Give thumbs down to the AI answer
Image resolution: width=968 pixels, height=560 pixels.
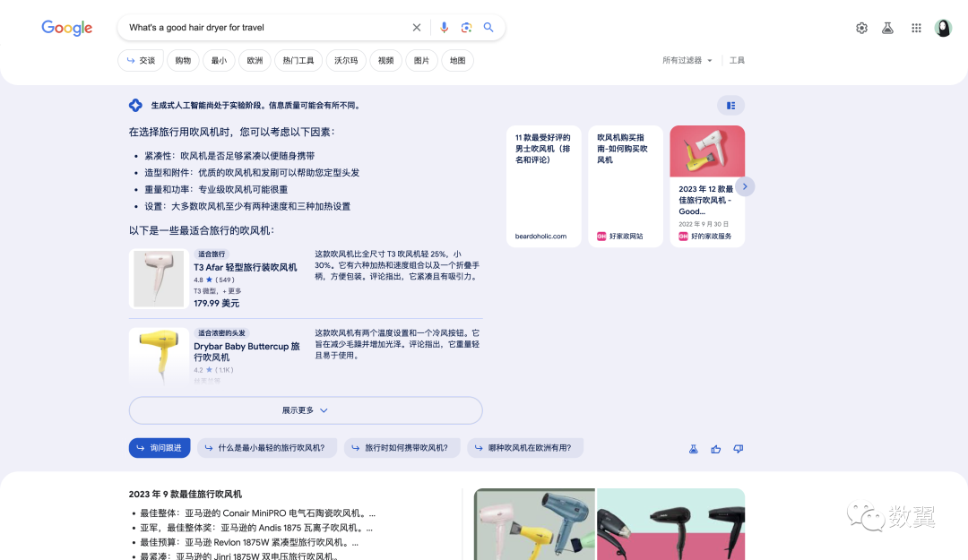(x=739, y=449)
